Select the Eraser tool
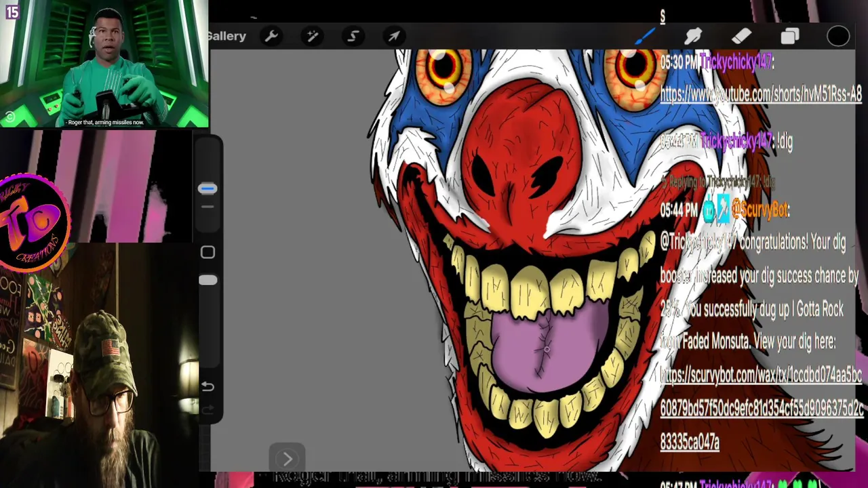The image size is (868, 488). tap(741, 36)
